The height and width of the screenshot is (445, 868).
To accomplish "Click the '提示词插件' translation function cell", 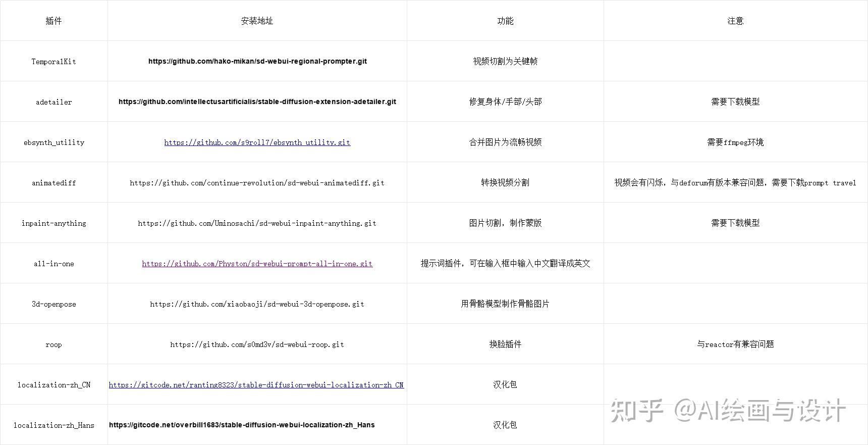I will [x=505, y=263].
